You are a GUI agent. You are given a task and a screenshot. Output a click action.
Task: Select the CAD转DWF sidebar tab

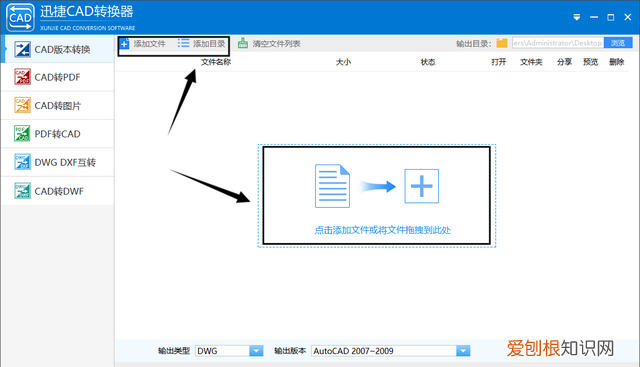pos(58,191)
